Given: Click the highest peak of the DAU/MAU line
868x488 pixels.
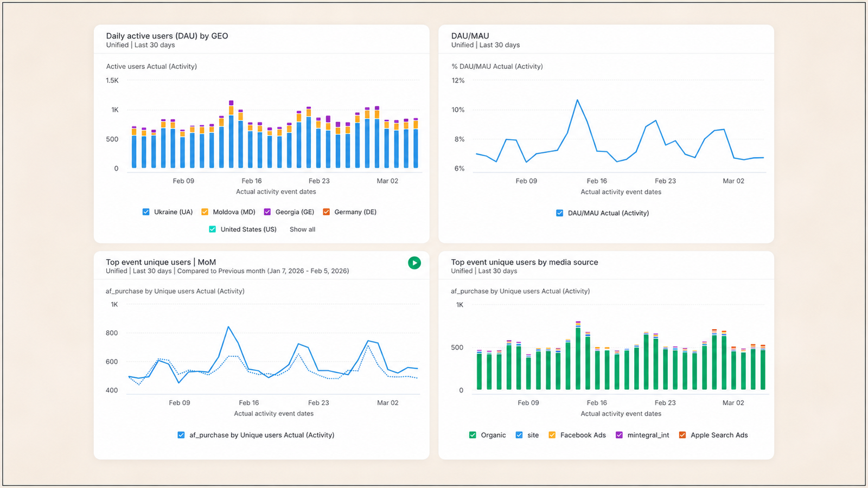Looking at the screenshot, I should (x=577, y=100).
